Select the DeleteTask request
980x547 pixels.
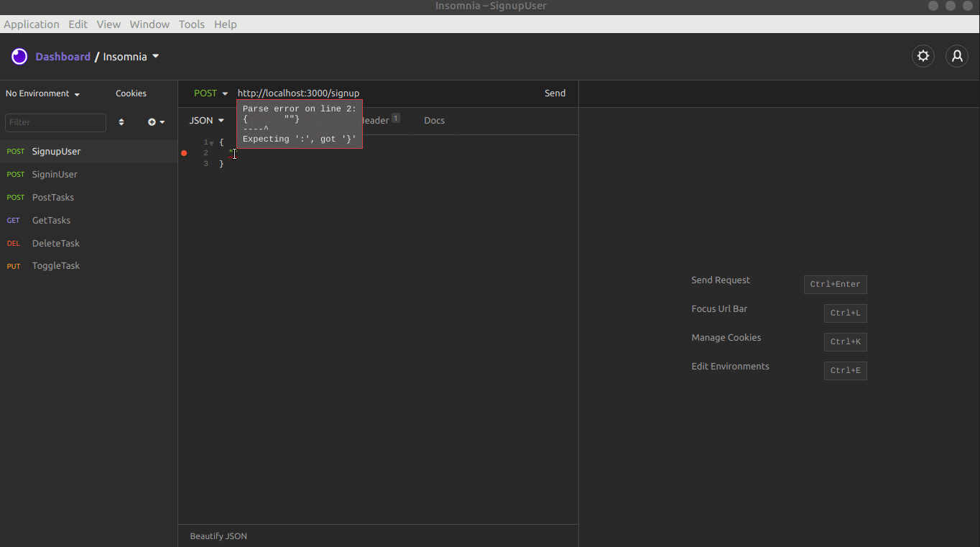(x=88, y=244)
